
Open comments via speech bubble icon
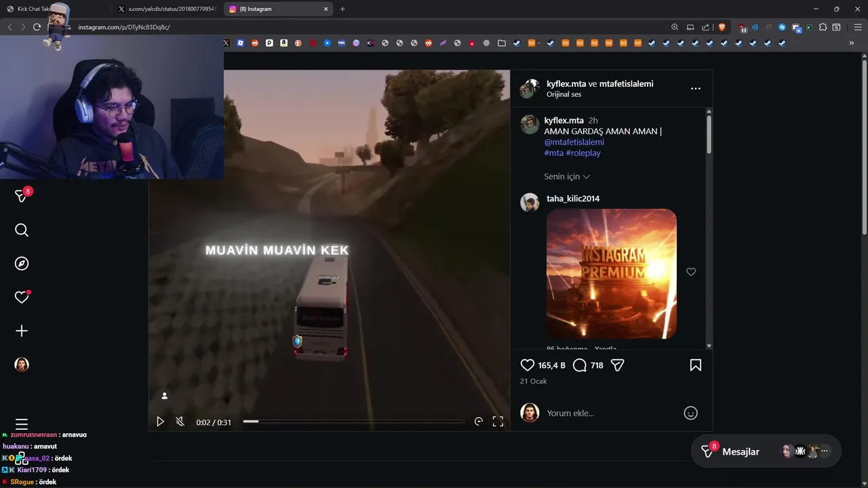(x=579, y=365)
